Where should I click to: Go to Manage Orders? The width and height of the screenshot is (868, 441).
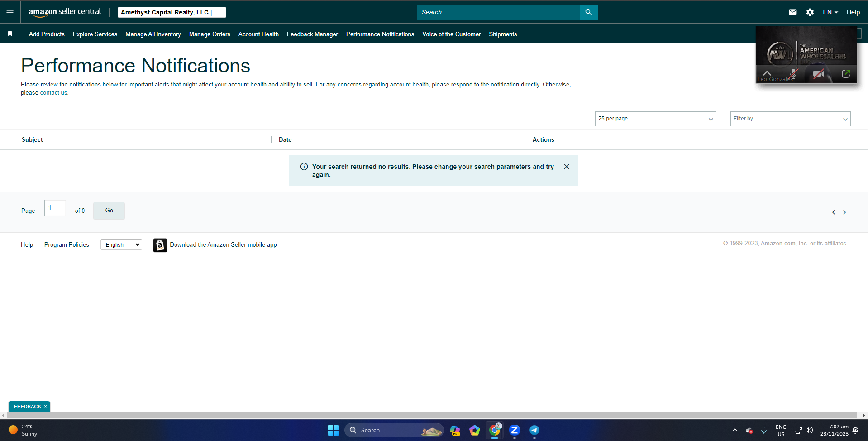pos(210,34)
